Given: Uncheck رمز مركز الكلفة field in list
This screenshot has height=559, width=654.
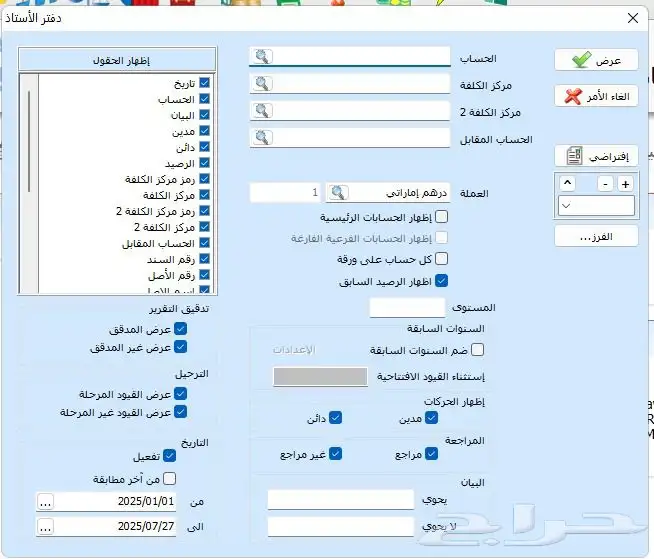Looking at the screenshot, I should (x=204, y=179).
